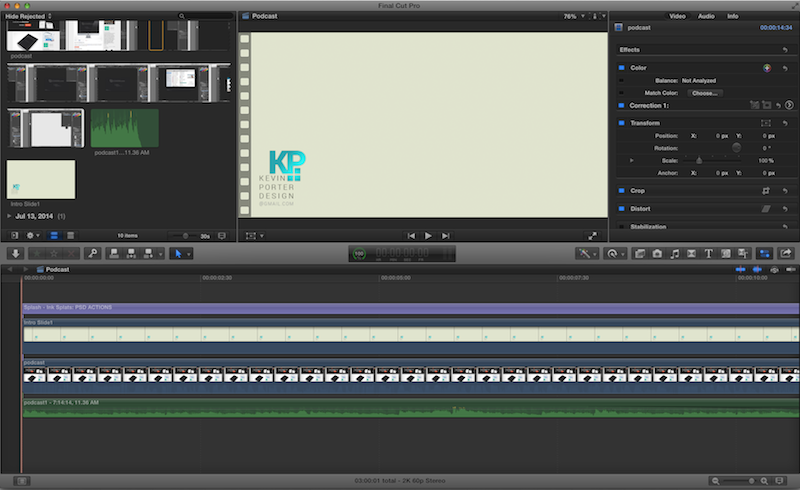Select the Intro Slide1 browser thumbnail
The width and height of the screenshot is (800, 490).
41,180
